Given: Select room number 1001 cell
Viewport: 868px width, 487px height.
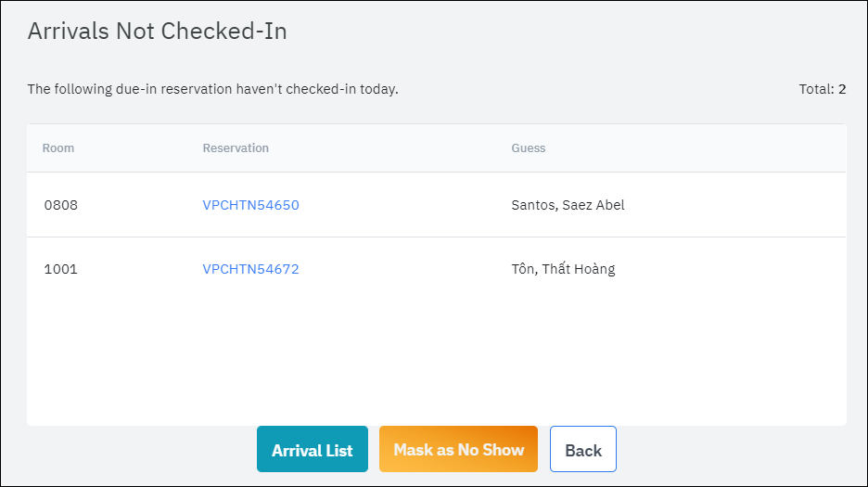Looking at the screenshot, I should (x=61, y=270).
